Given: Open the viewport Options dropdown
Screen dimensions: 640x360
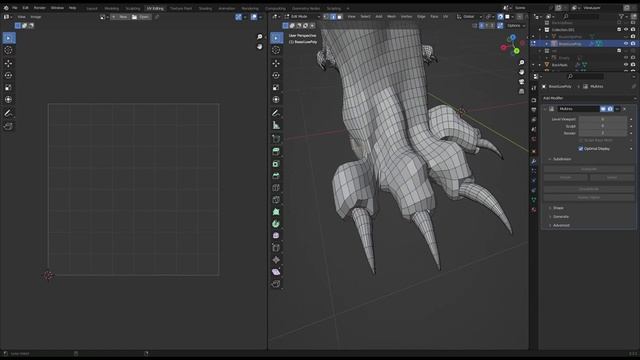Looking at the screenshot, I should [516, 26].
